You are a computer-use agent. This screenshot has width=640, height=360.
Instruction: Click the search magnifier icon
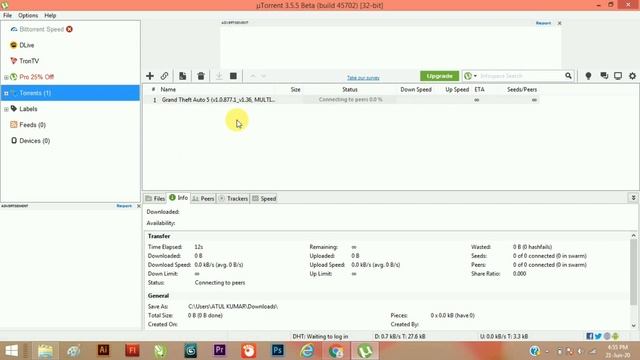click(x=568, y=76)
